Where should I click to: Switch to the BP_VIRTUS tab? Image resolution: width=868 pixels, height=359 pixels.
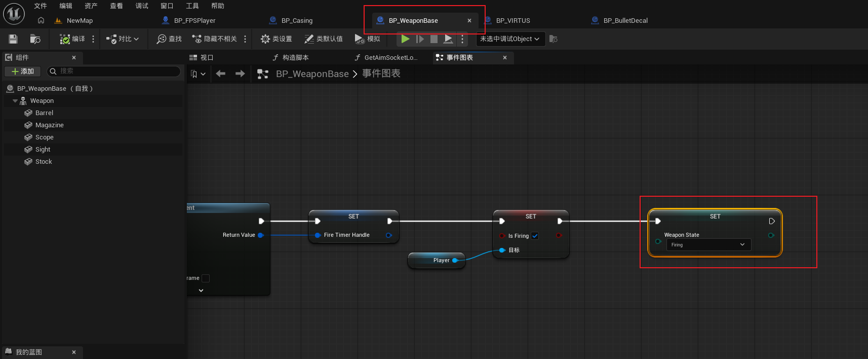point(513,21)
